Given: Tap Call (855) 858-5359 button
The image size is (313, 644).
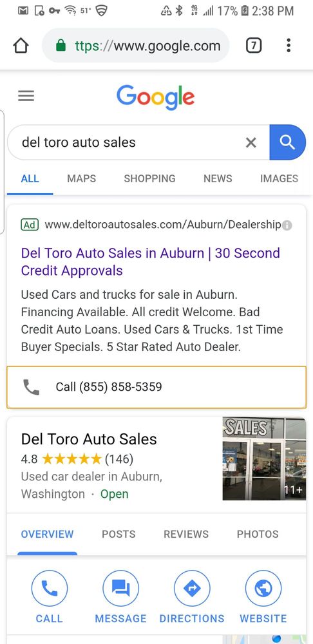Looking at the screenshot, I should [156, 387].
